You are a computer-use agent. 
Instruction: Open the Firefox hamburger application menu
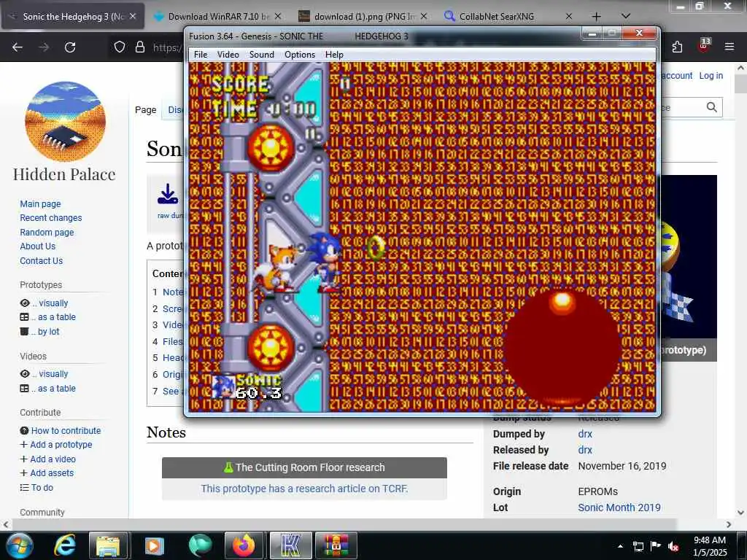point(729,47)
